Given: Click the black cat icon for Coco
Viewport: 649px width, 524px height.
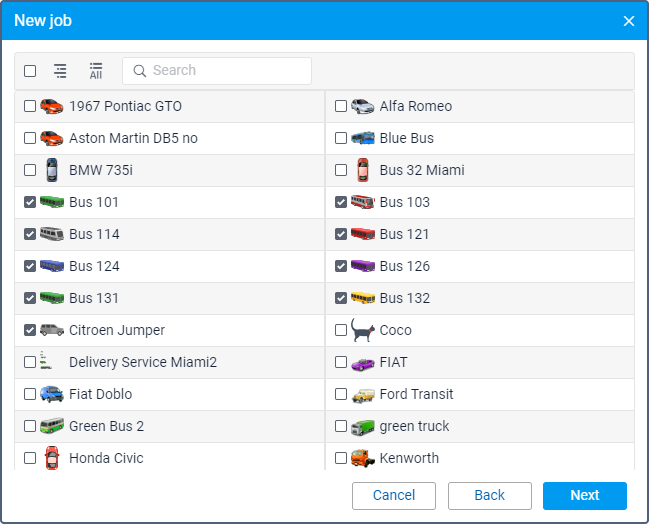Looking at the screenshot, I should (x=363, y=330).
